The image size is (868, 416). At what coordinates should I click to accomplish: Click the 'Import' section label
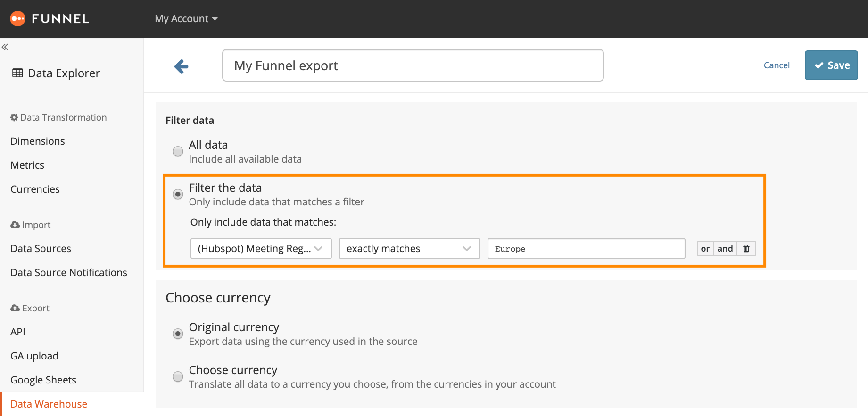[36, 225]
